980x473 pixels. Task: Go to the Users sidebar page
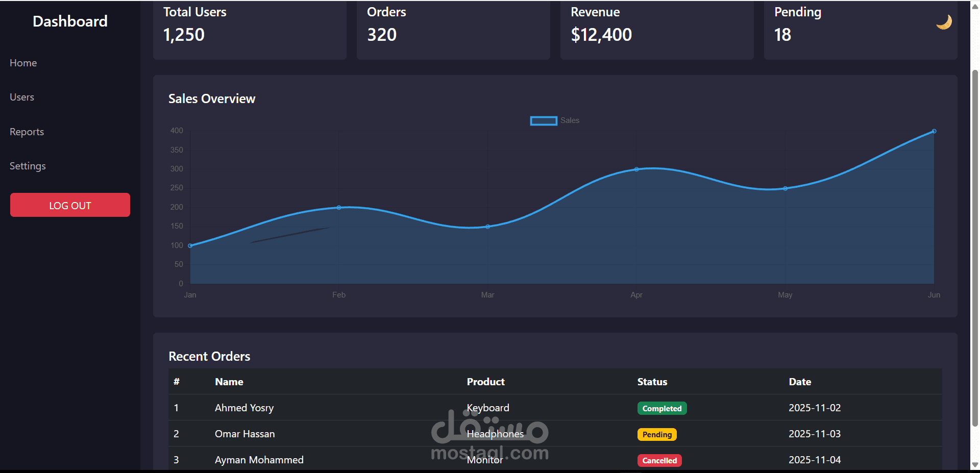pos(22,97)
